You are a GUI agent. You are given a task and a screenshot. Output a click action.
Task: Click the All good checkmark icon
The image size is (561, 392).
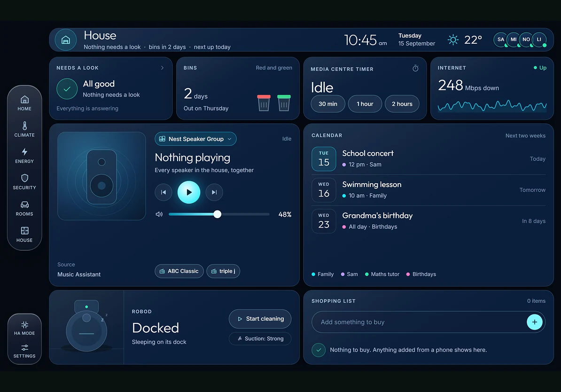coord(67,89)
